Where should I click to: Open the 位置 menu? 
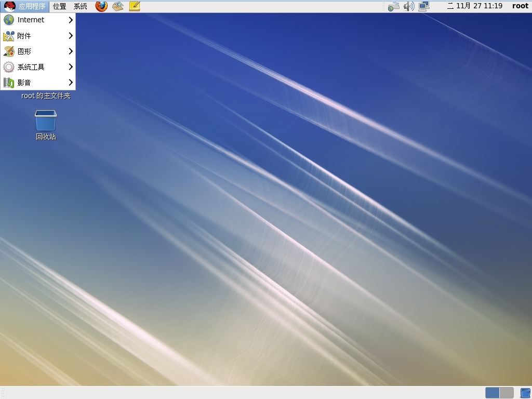tap(60, 6)
